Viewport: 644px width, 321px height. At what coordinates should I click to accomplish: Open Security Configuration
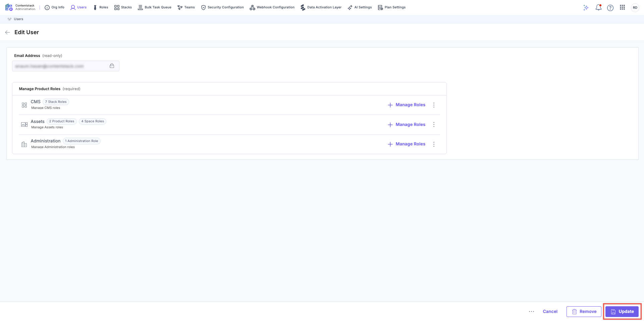tap(222, 7)
